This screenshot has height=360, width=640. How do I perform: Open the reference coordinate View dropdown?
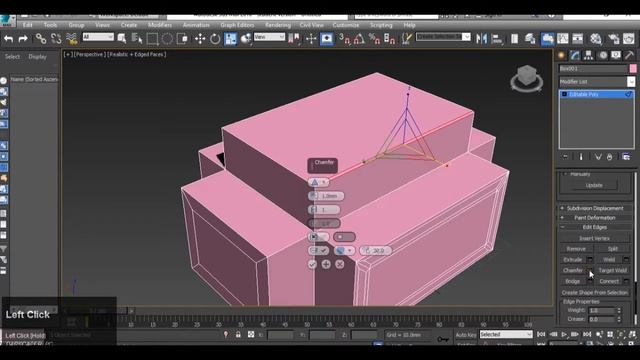click(269, 37)
